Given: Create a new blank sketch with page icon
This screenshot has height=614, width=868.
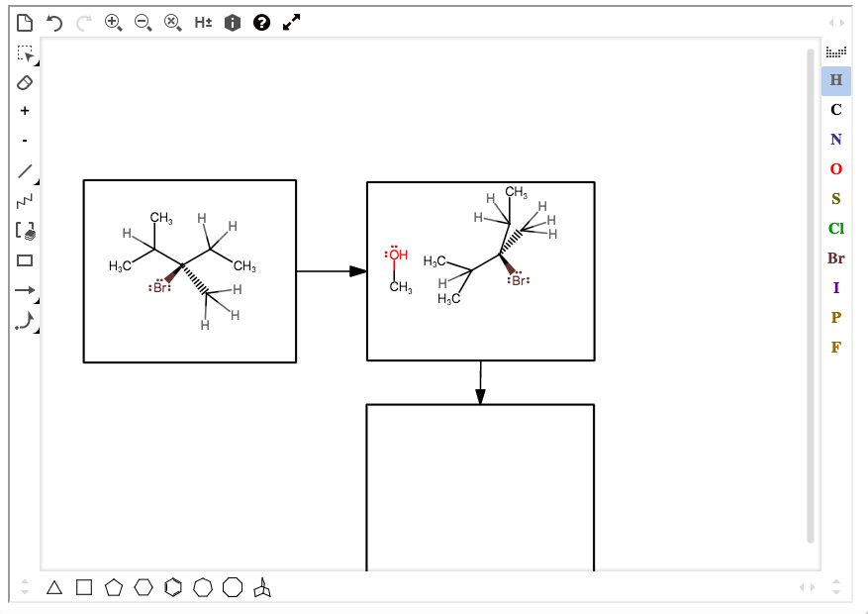Looking at the screenshot, I should (x=27, y=21).
